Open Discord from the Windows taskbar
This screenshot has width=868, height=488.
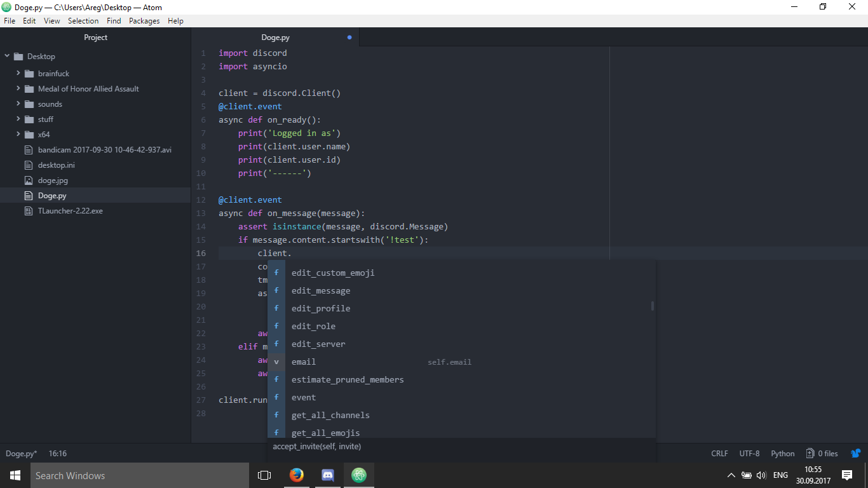327,475
